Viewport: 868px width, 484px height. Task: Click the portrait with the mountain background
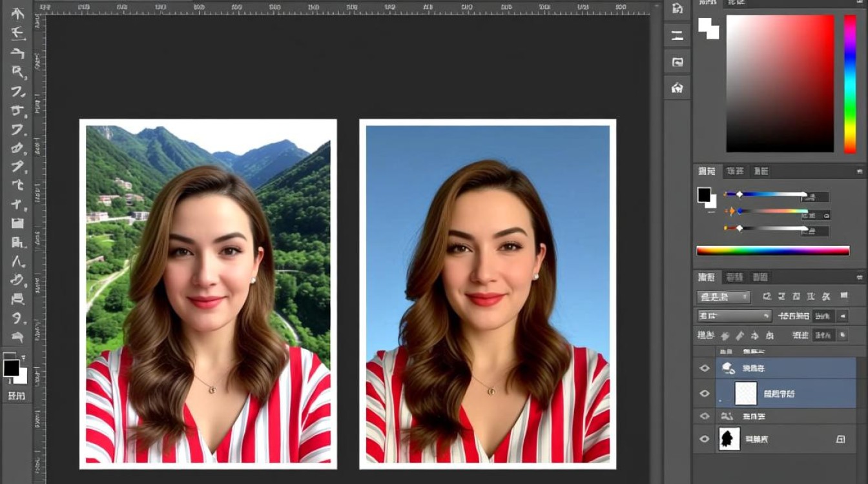tap(208, 294)
